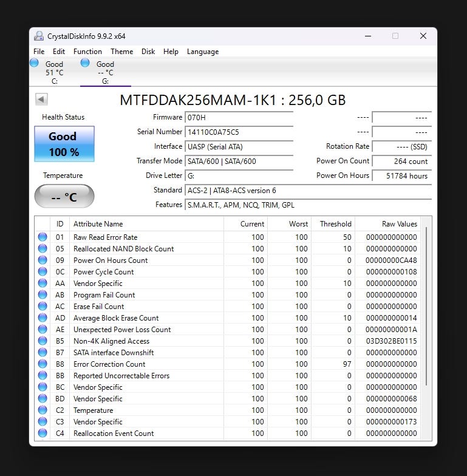467x476 pixels.
Task: Click the ID column header
Action: (x=60, y=223)
